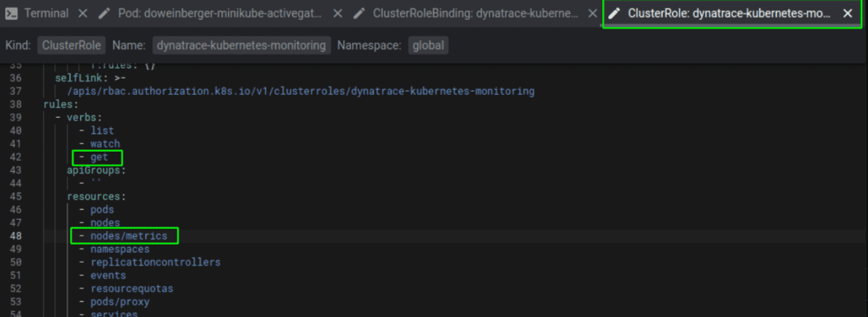Click the Terminal prompt icon
This screenshot has width=868, height=317.
click(11, 13)
